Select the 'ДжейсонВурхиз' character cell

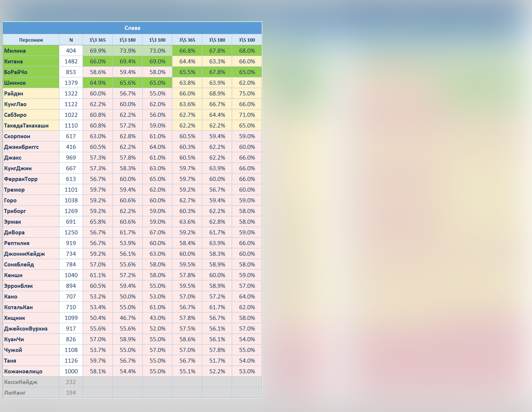point(31,329)
